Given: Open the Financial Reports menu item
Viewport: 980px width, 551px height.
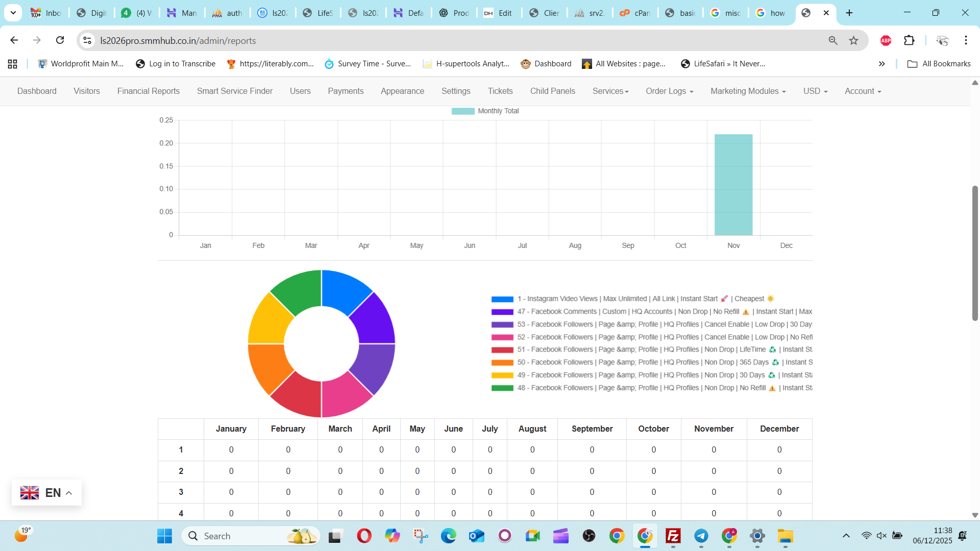Looking at the screenshot, I should (x=149, y=91).
